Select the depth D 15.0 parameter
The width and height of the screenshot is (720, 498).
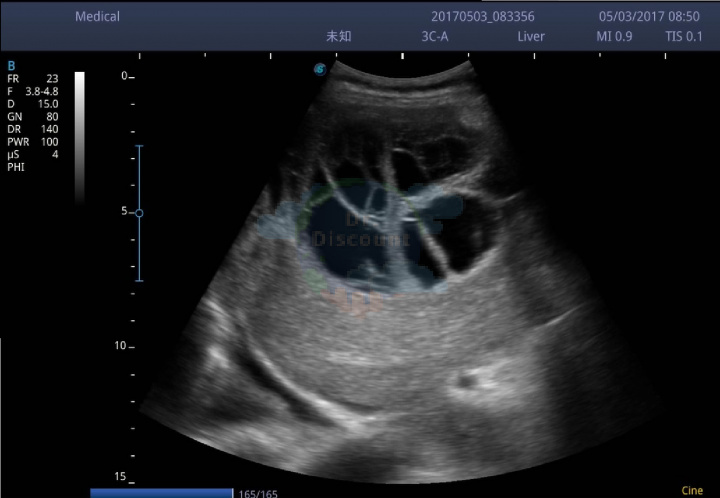tap(33, 104)
